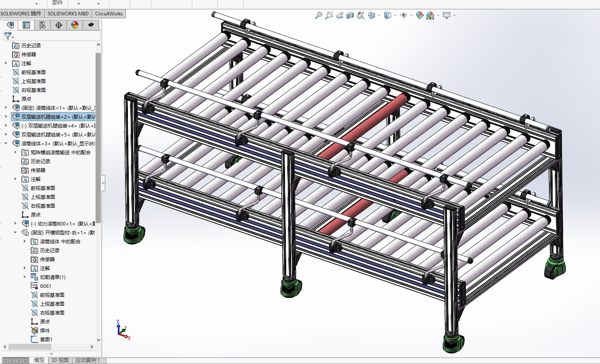Open the DisplayManager color ball tab

click(75, 25)
